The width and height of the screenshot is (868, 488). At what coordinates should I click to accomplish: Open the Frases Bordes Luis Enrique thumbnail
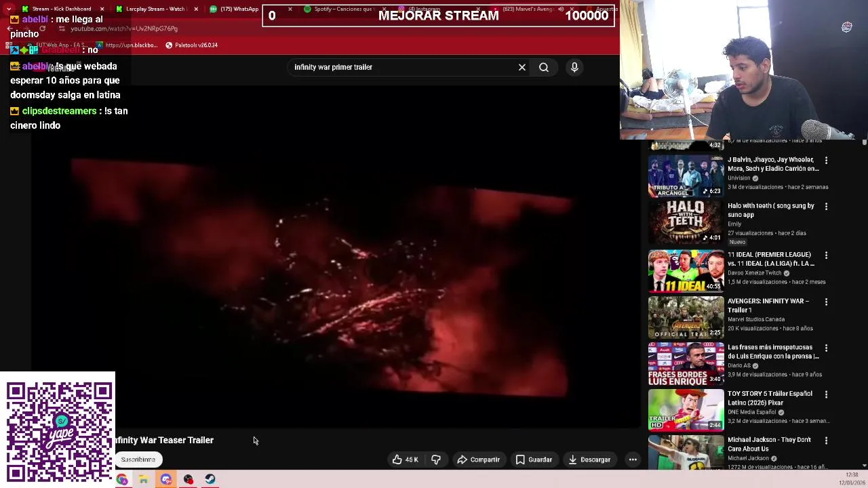tap(686, 364)
